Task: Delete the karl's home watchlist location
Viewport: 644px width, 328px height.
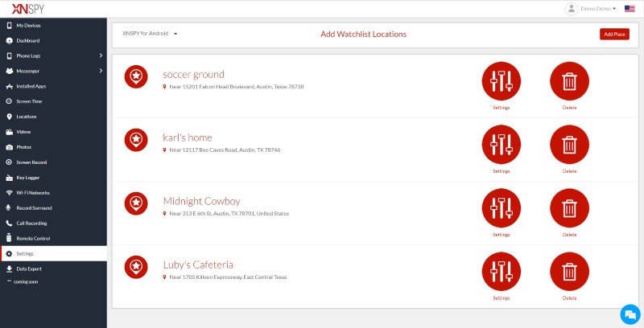Action: tap(569, 145)
